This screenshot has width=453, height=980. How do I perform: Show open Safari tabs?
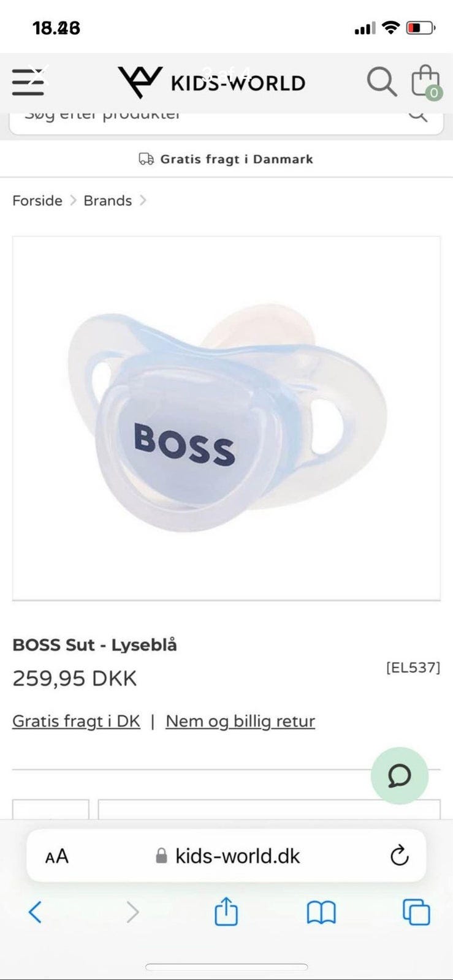416,912
